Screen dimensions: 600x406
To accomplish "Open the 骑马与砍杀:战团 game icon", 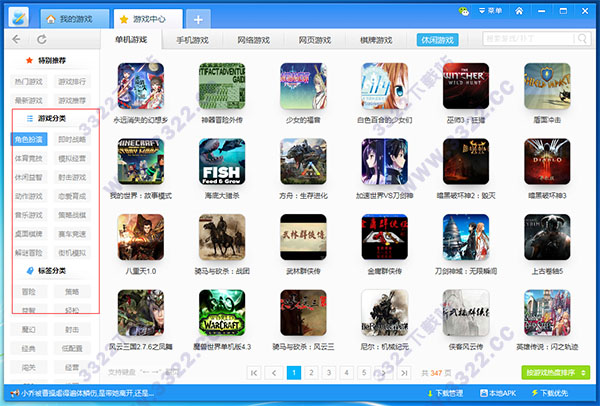I will [222, 237].
